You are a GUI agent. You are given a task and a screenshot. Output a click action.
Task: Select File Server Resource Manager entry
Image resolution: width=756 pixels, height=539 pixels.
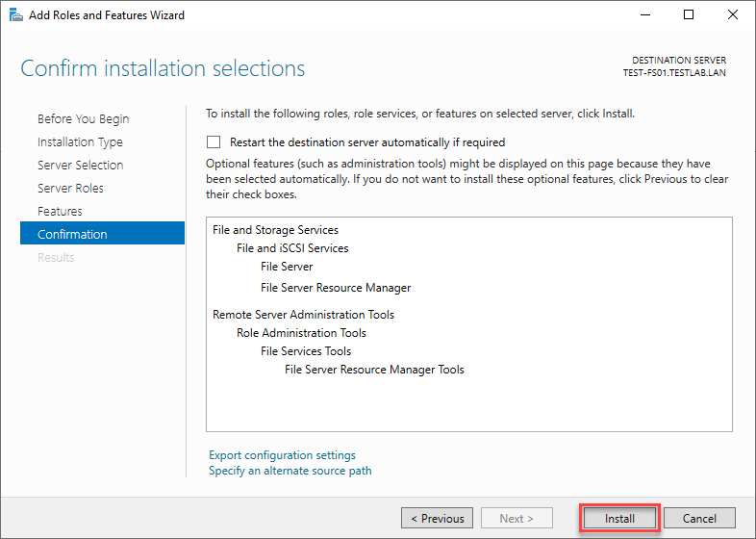(336, 288)
